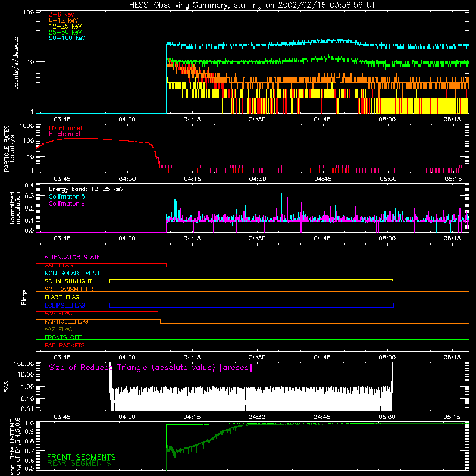Click the 03:45 tick under the particle rates plot

(62, 179)
